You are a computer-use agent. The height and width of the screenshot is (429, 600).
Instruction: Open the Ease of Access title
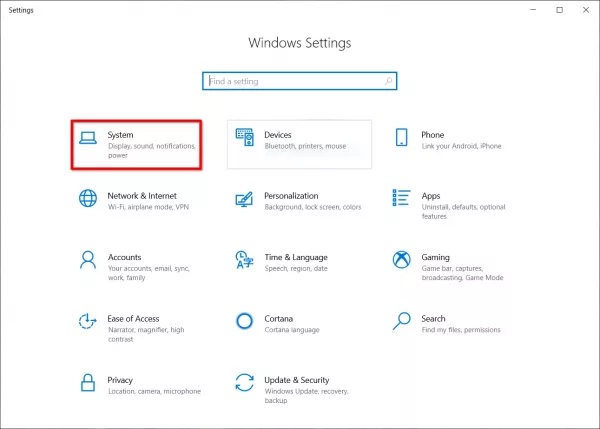pyautogui.click(x=133, y=319)
